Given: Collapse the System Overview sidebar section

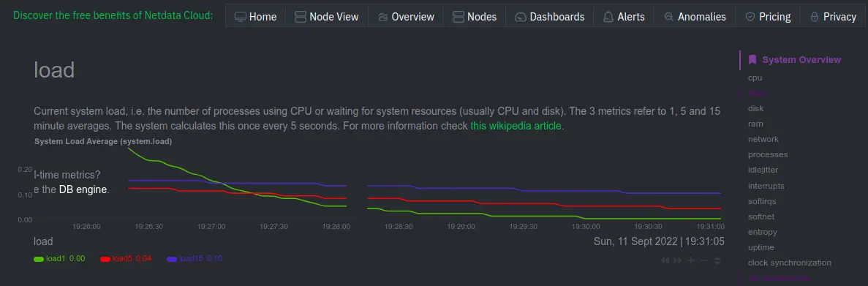Looking at the screenshot, I should tap(795, 60).
